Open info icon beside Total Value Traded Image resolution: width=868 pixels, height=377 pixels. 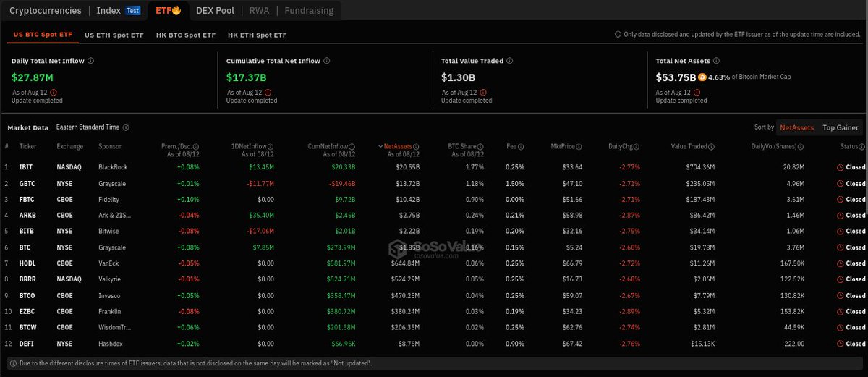tap(510, 61)
